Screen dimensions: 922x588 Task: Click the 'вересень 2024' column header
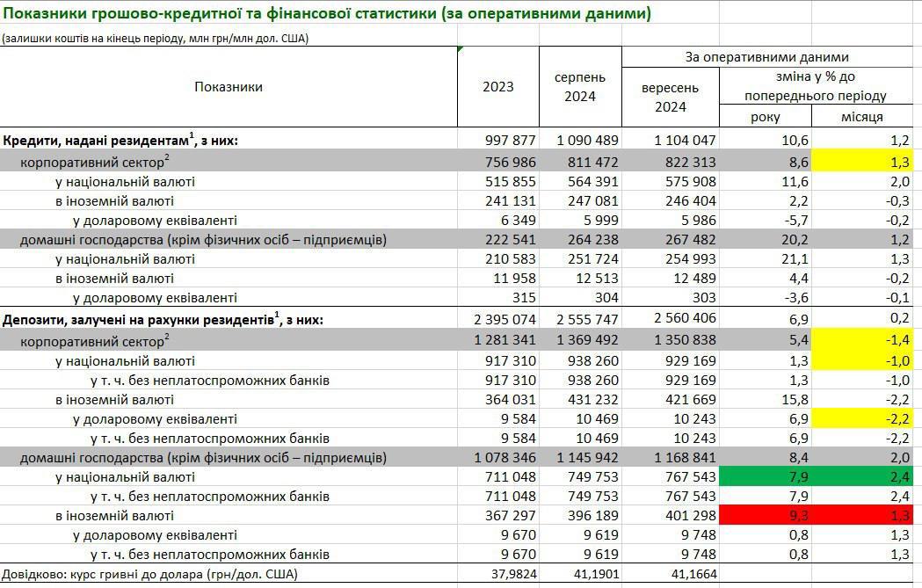tap(670, 98)
